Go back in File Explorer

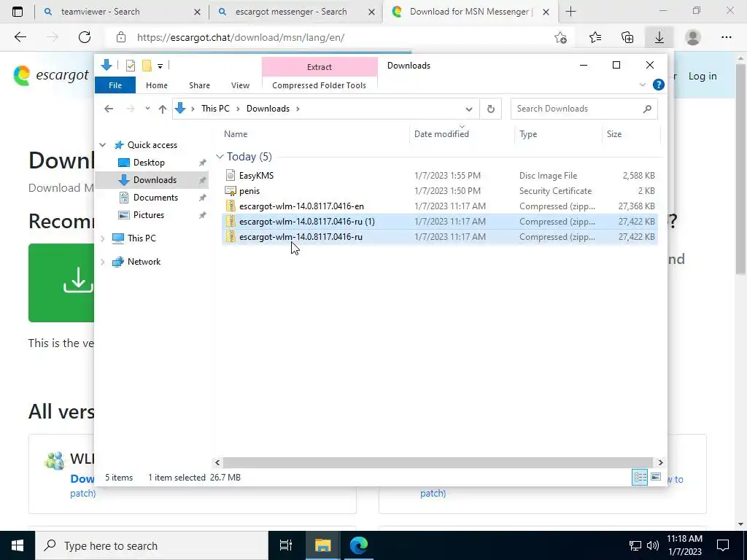click(109, 109)
